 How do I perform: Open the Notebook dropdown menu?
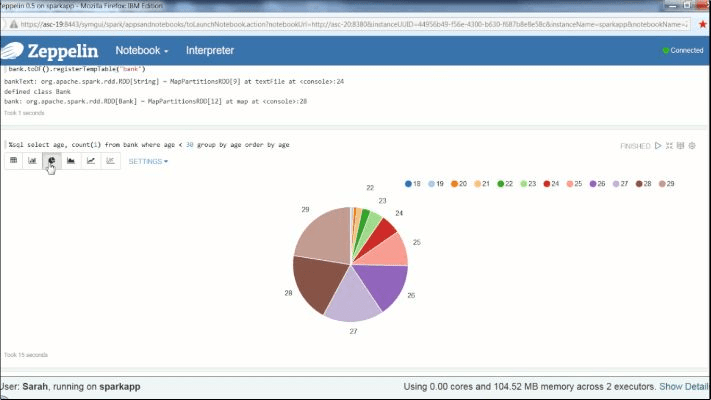click(x=141, y=50)
